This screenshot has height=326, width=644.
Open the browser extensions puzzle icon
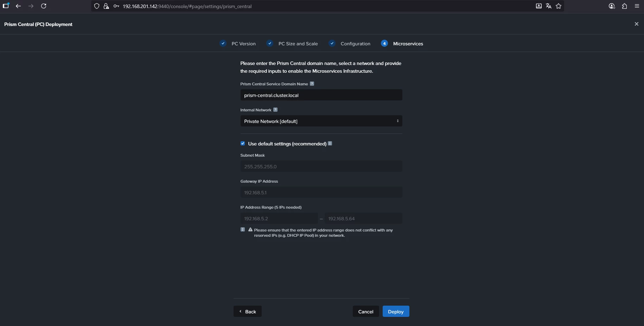624,6
